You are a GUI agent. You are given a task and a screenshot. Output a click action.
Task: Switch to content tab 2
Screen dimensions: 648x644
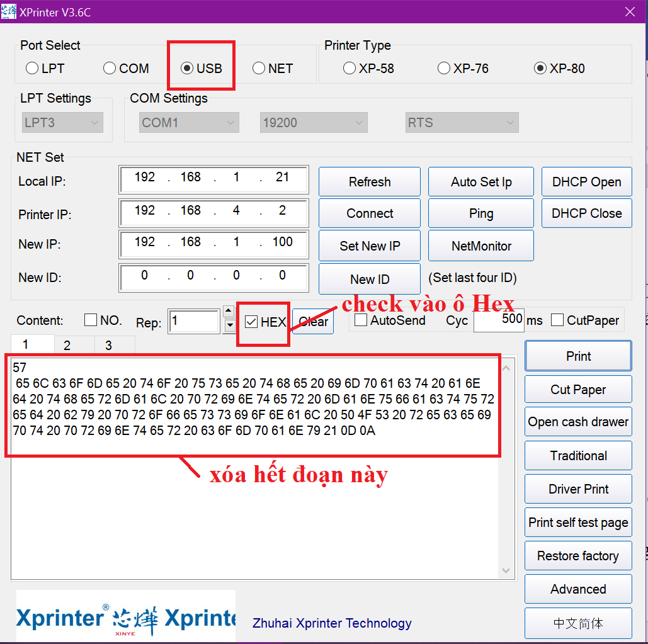[x=74, y=345]
